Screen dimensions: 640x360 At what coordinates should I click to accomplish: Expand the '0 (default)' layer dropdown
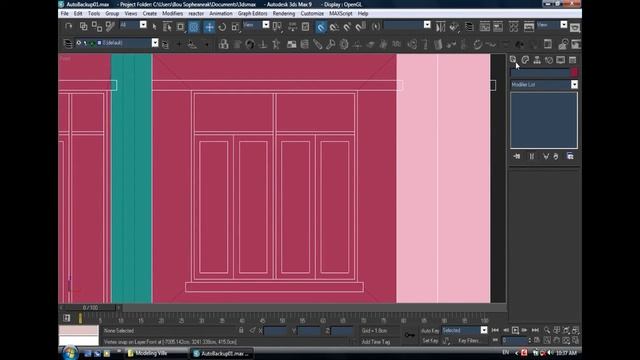click(155, 43)
